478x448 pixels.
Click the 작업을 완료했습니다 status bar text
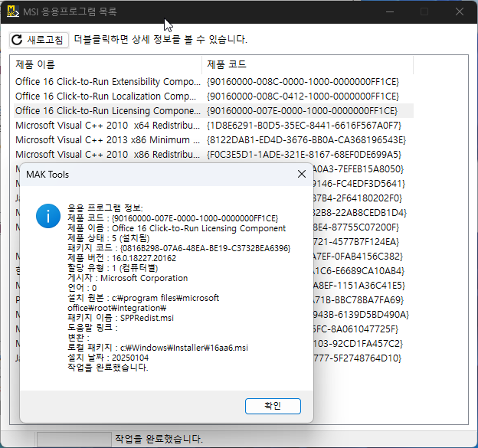(x=159, y=439)
